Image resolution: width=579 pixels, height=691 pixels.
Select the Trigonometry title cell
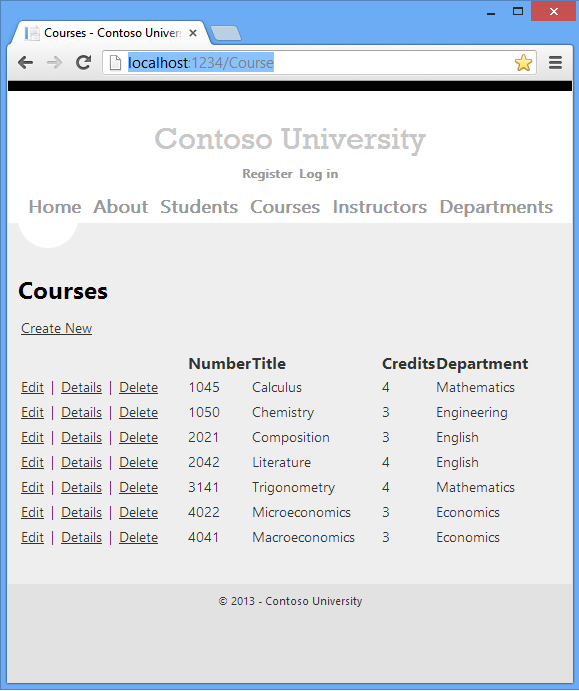(x=293, y=488)
